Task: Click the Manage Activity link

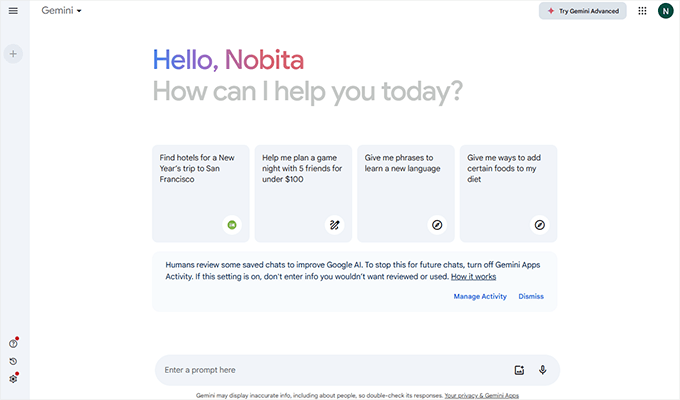Action: [x=480, y=296]
